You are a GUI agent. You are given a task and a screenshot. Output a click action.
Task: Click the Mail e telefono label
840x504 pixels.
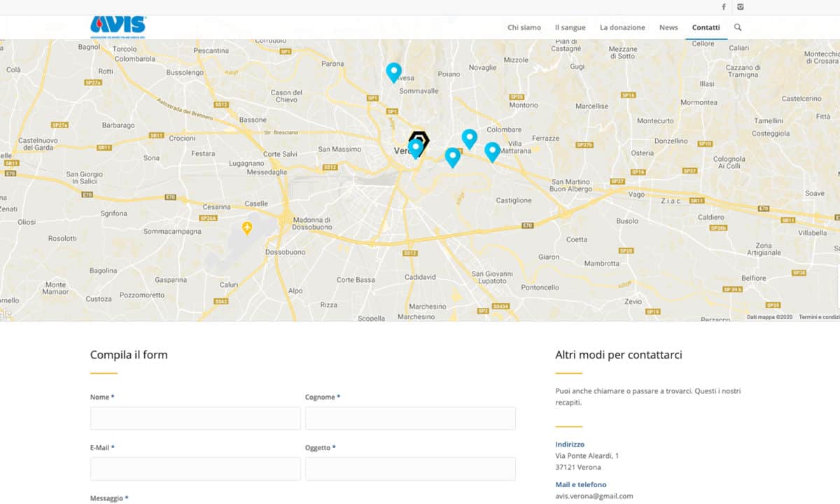click(581, 484)
